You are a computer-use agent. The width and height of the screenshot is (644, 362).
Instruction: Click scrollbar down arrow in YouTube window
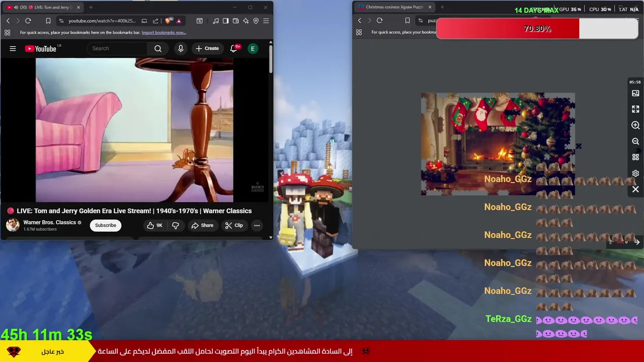click(x=271, y=237)
